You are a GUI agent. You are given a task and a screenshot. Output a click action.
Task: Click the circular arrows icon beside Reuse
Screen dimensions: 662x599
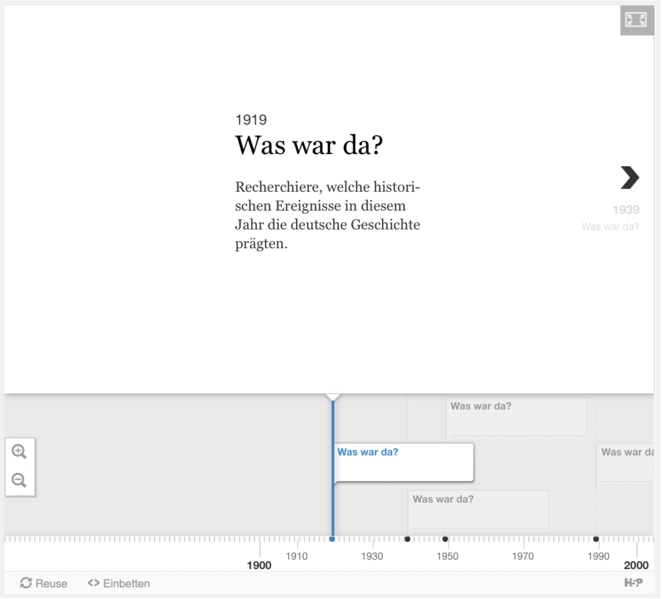[x=26, y=583]
